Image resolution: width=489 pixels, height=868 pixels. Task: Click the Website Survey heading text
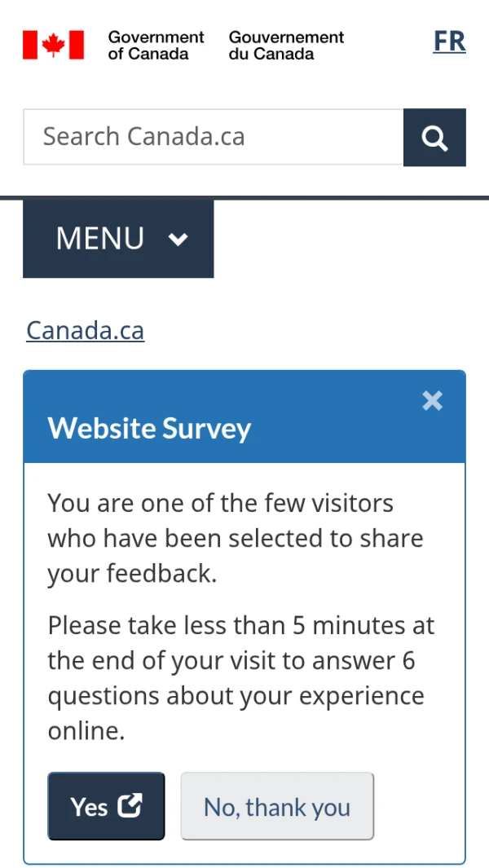pyautogui.click(x=149, y=428)
